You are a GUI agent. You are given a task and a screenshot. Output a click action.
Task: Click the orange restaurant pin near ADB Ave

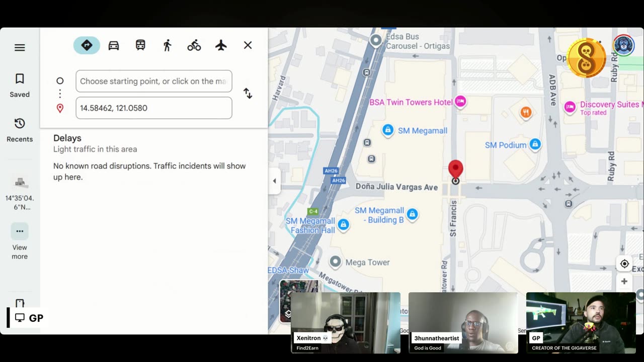tap(526, 113)
